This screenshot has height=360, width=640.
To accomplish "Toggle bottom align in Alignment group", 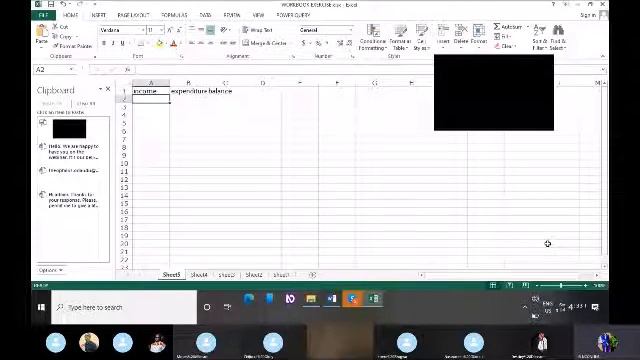I will pyautogui.click(x=210, y=30).
